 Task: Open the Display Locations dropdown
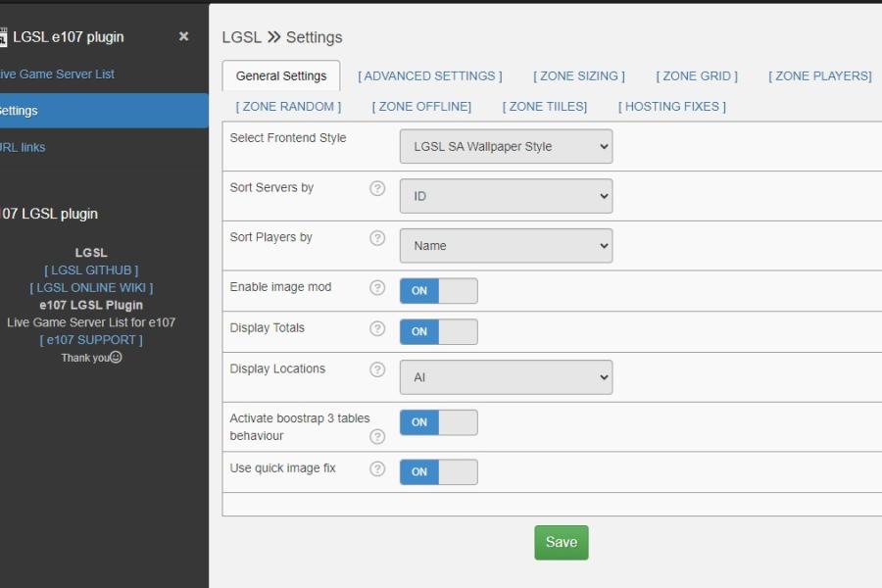pyautogui.click(x=507, y=377)
